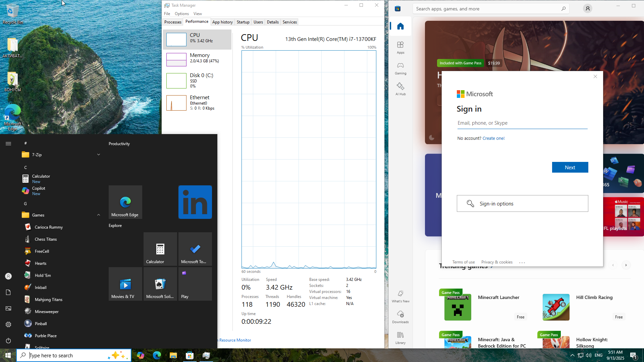The width and height of the screenshot is (644, 362).
Task: Open AI Hub in Microsoft Store
Action: (x=400, y=89)
